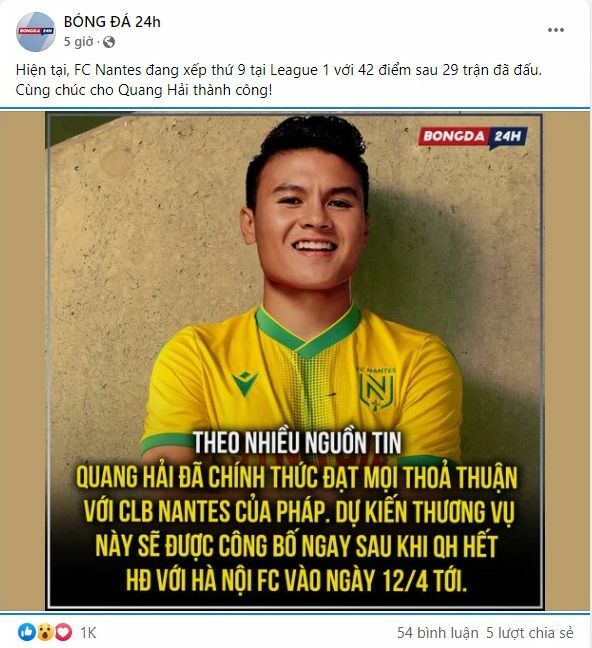Click the red heart Love reaction icon
The width and height of the screenshot is (592, 648).
click(63, 632)
